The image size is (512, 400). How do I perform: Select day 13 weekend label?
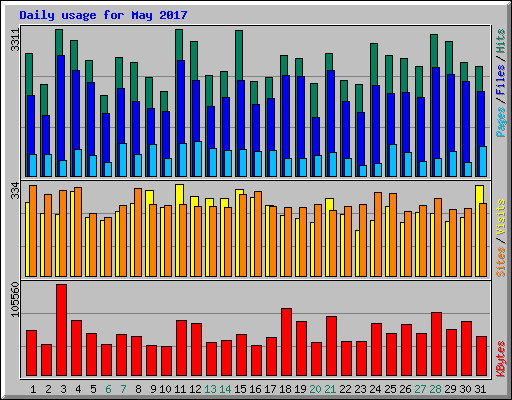click(x=210, y=389)
